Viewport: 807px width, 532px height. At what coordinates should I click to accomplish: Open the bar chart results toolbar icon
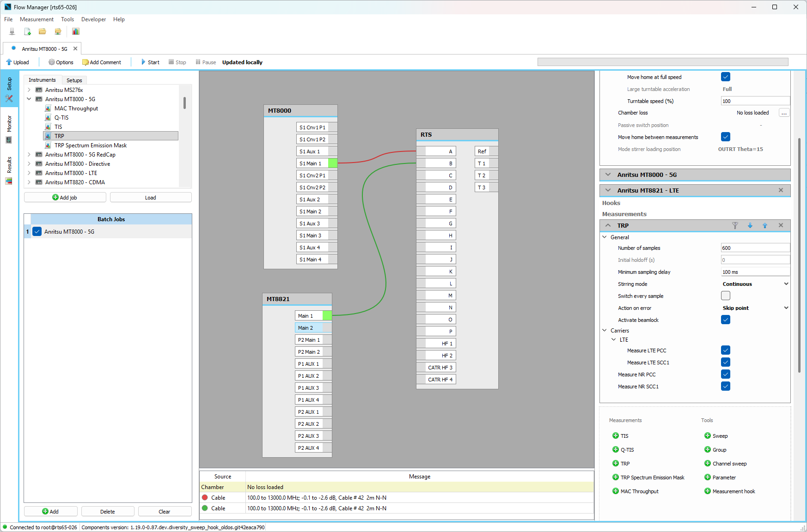(76, 31)
